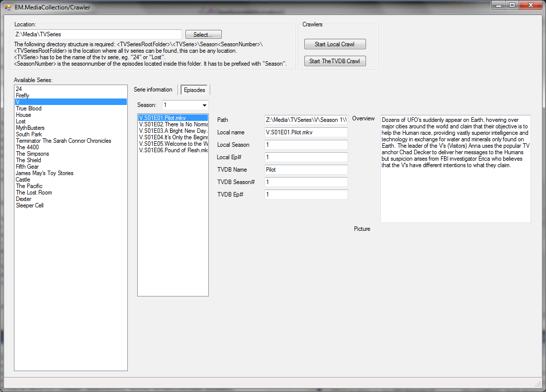Start TheTVDB Crawl
The width and height of the screenshot is (546, 392).
click(335, 61)
